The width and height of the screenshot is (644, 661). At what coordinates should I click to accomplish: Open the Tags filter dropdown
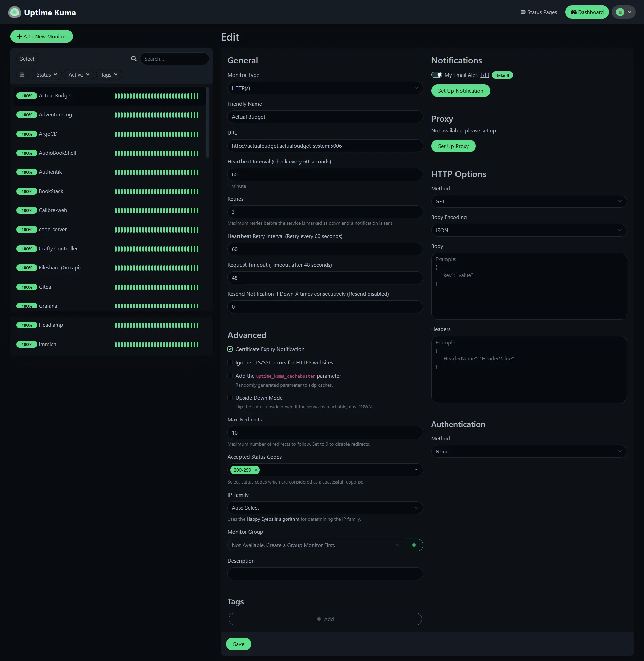pos(109,75)
